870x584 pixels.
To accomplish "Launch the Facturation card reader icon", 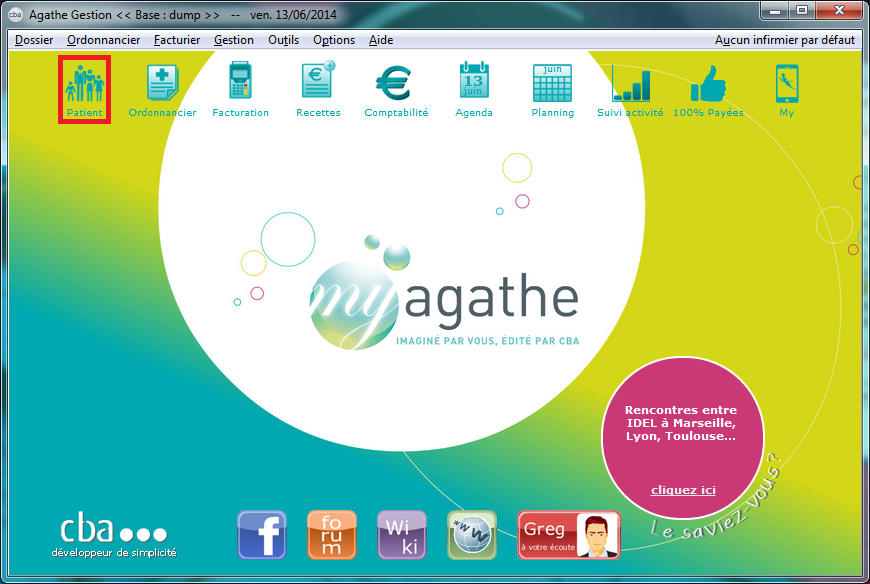I will (240, 81).
